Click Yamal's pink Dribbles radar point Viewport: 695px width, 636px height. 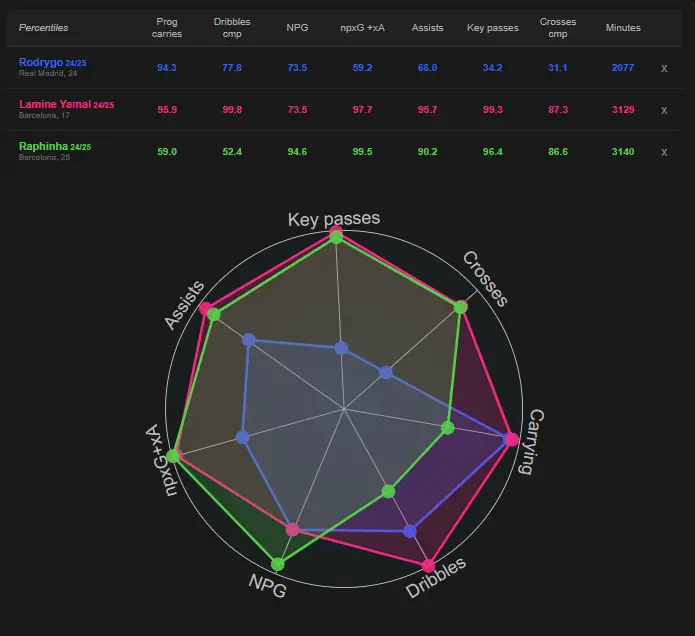click(428, 566)
